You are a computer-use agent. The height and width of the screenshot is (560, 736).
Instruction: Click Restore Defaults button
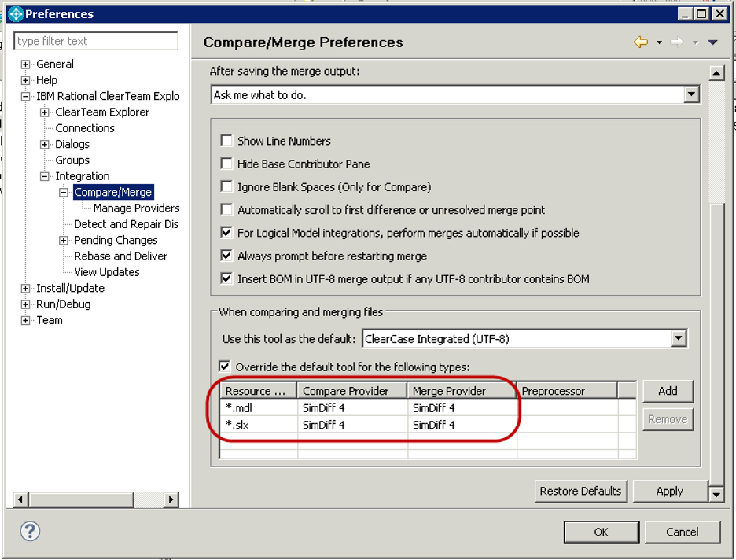coord(580,491)
